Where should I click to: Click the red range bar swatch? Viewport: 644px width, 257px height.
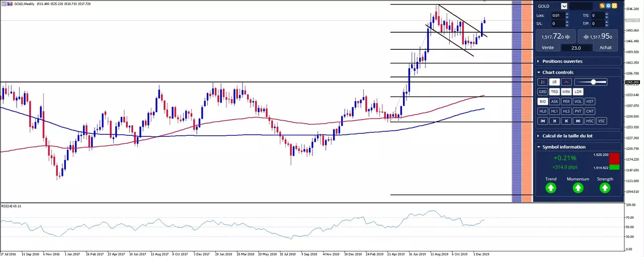614,158
